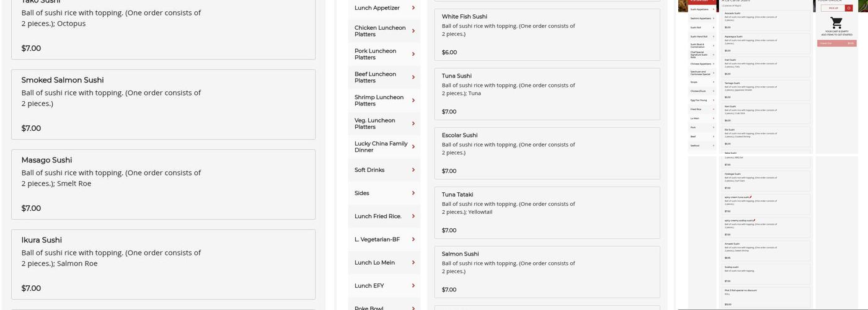The width and height of the screenshot is (868, 310).
Task: Open the L. Vegetarian-BF category
Action: pos(377,239)
